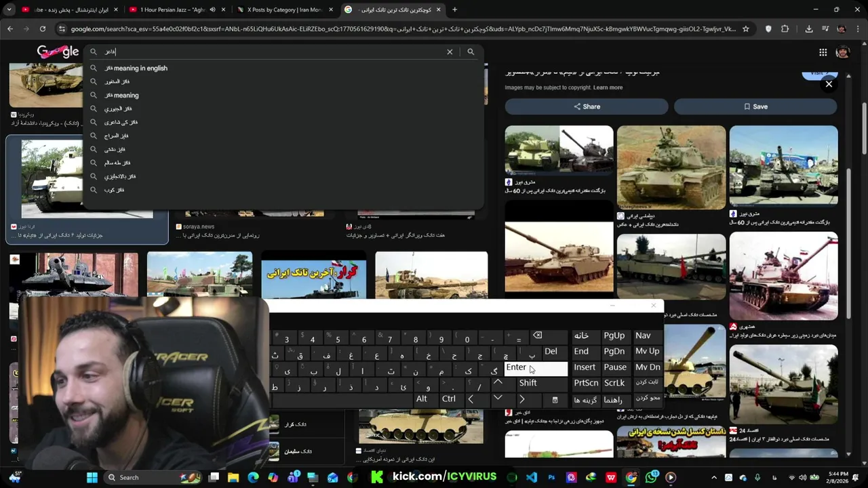Click inside the Google search field
This screenshot has width=868, height=488.
(x=271, y=52)
